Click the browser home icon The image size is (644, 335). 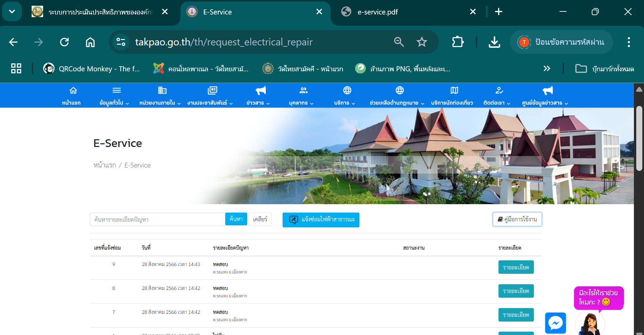90,42
